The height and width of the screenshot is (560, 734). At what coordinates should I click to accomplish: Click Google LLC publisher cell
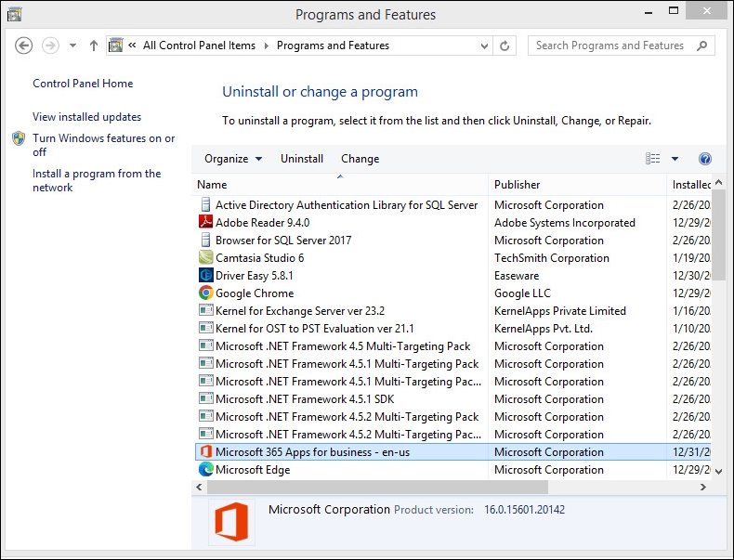[x=522, y=293]
